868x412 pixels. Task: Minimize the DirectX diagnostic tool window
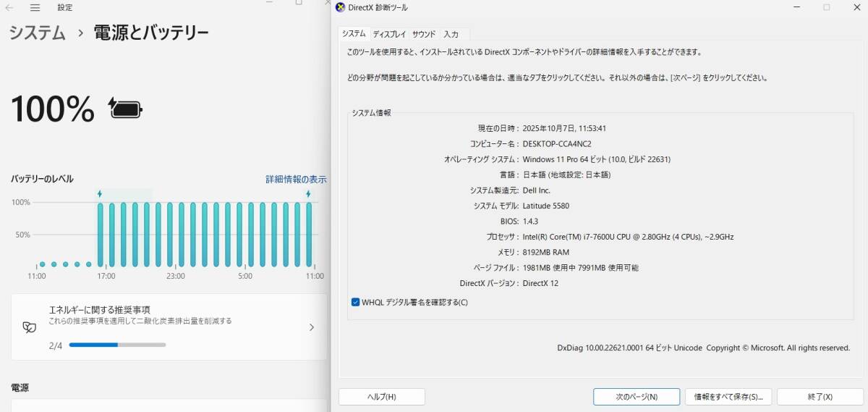coord(796,7)
